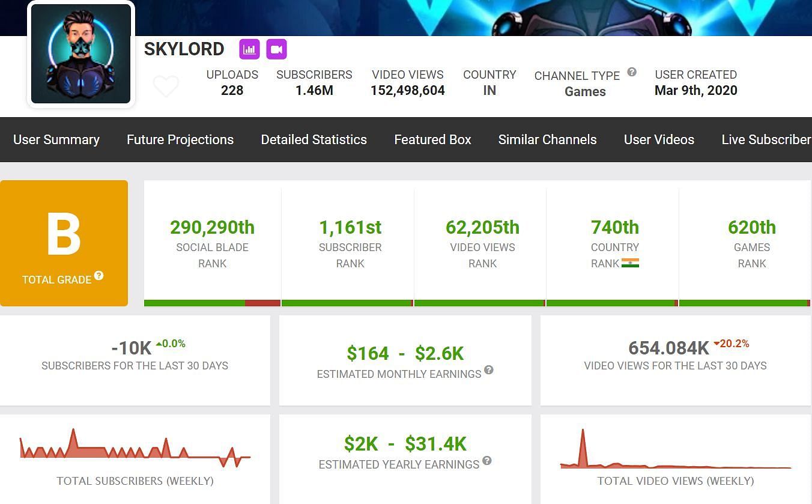Click the SKYLORD channel name
The height and width of the screenshot is (504, 812).
tap(184, 49)
